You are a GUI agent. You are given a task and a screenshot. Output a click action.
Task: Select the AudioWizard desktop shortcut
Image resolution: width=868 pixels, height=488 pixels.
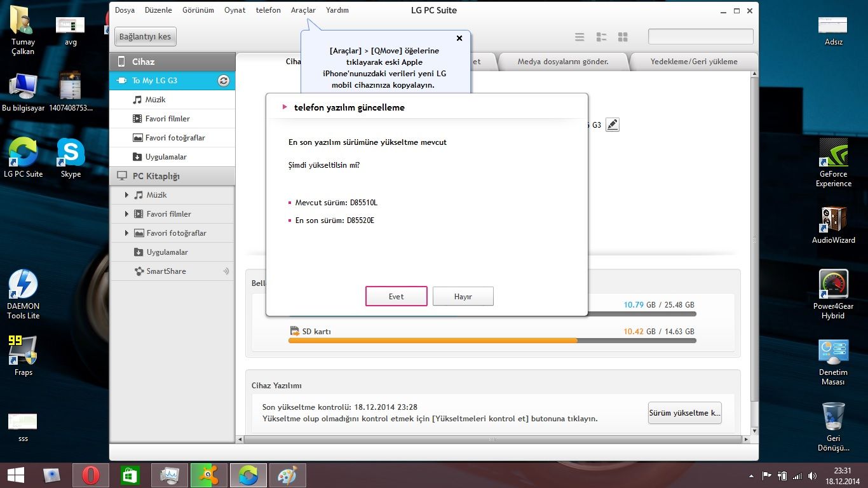click(833, 224)
